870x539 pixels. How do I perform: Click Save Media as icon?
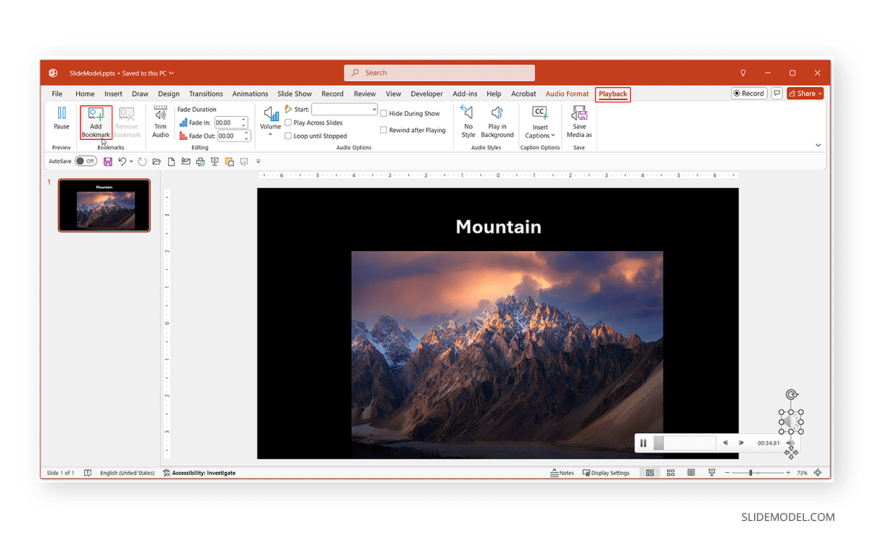tap(579, 122)
